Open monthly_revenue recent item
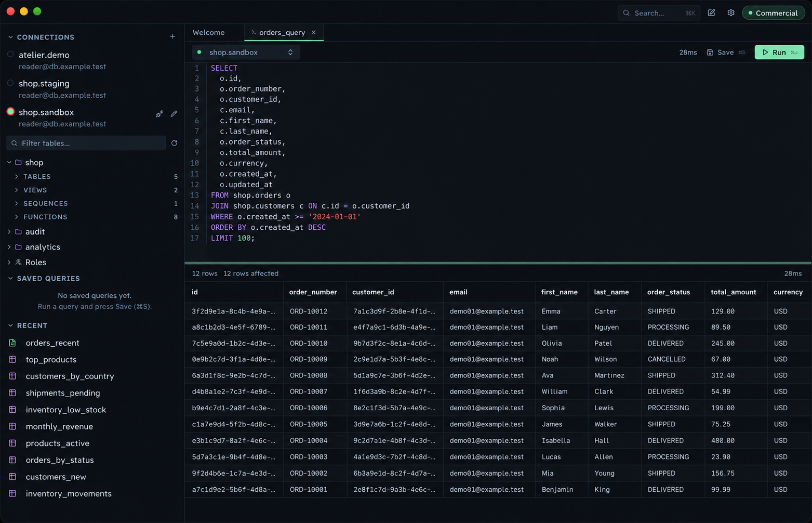 [59, 427]
